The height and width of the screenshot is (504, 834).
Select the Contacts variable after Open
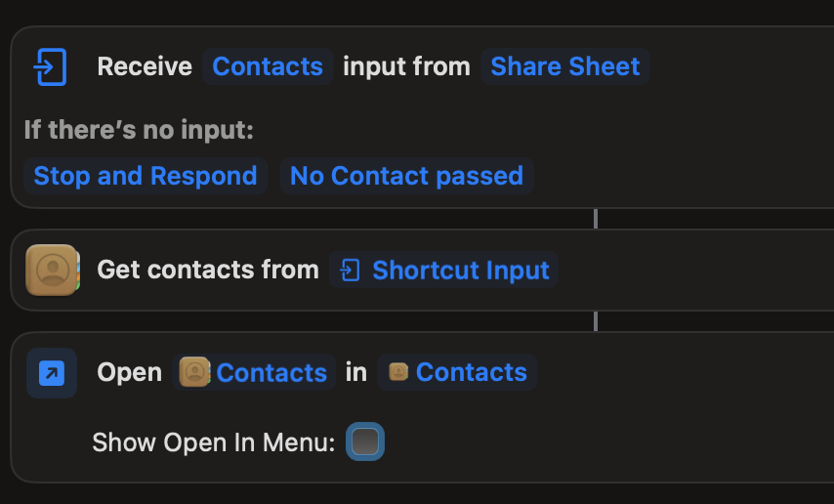pos(271,373)
